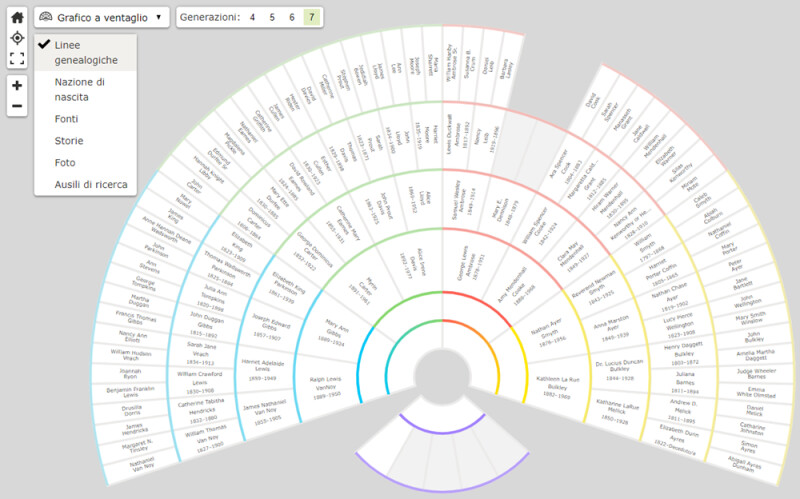Select Myrin Carter 1891-1981 cell
This screenshot has height=499, width=800.
click(x=363, y=291)
